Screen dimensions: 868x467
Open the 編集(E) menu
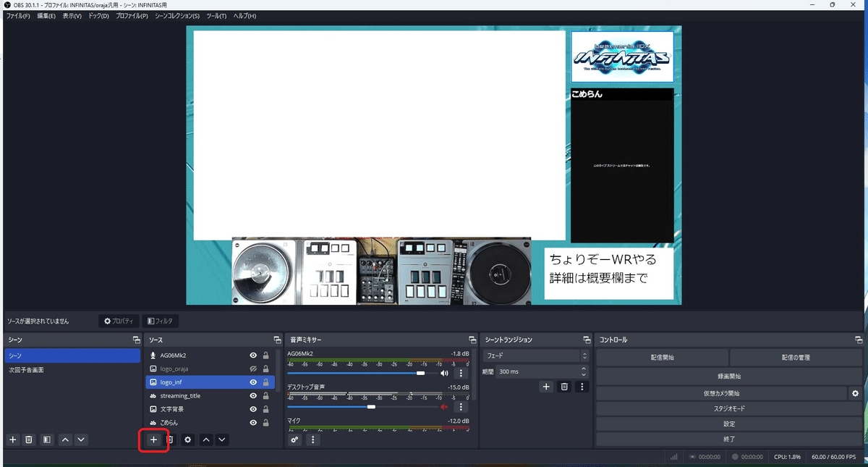(x=46, y=16)
